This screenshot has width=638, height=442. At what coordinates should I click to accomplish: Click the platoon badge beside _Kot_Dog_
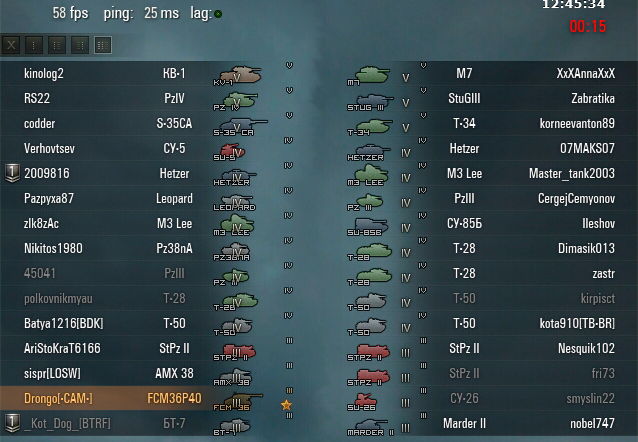(x=12, y=423)
